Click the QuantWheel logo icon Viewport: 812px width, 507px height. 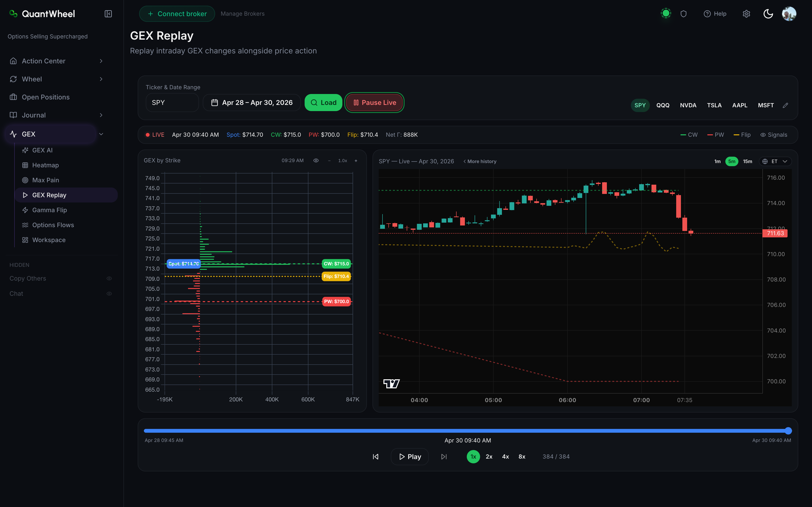(x=14, y=14)
